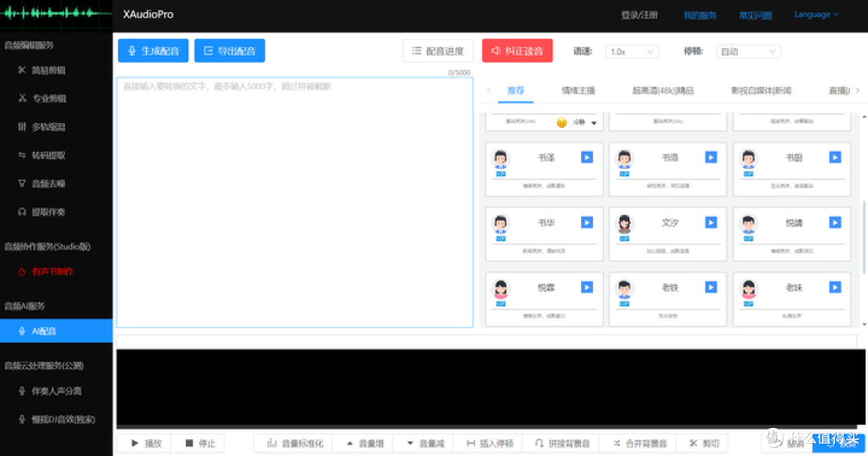Focus the text-to-speech input area

pyautogui.click(x=294, y=202)
